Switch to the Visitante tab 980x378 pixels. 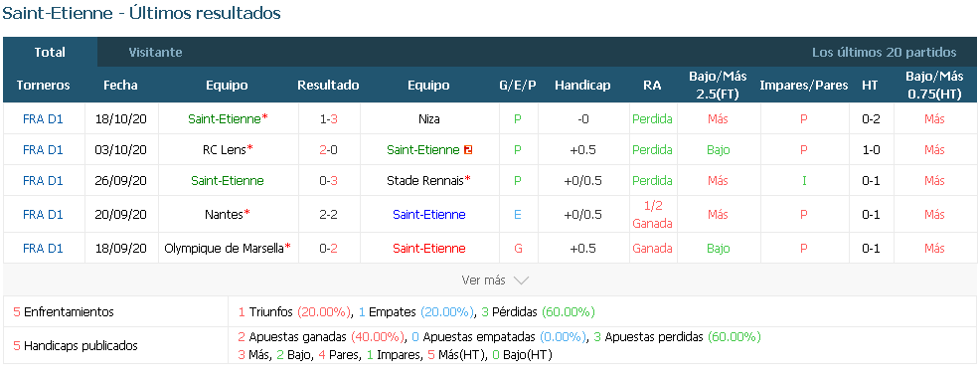(156, 53)
